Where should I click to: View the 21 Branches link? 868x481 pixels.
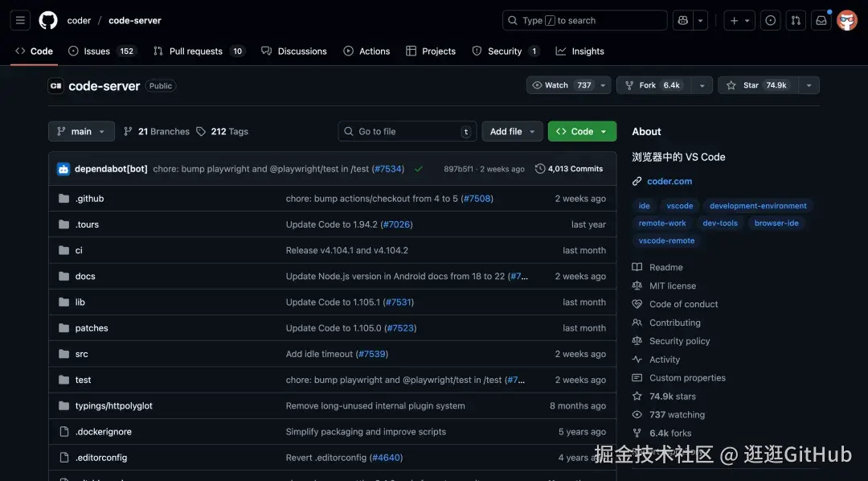157,131
